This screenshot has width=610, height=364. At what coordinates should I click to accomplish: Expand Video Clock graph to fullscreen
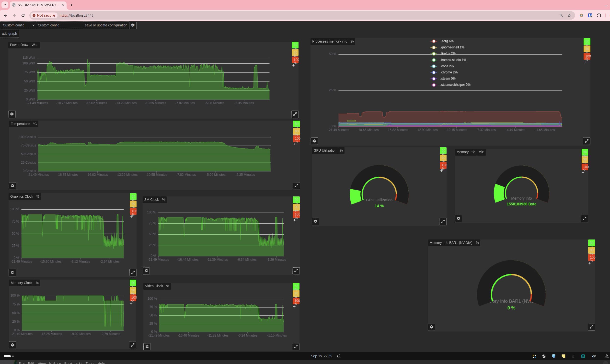pyautogui.click(x=296, y=347)
